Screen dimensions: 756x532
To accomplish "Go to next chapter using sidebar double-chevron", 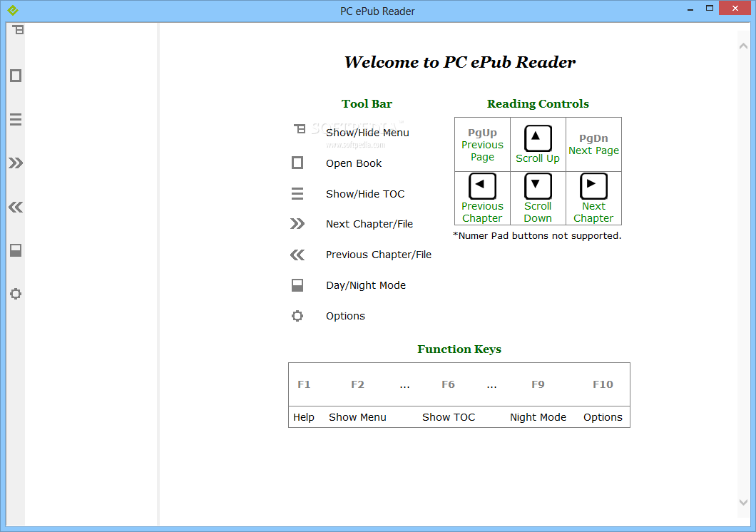I will click(16, 163).
